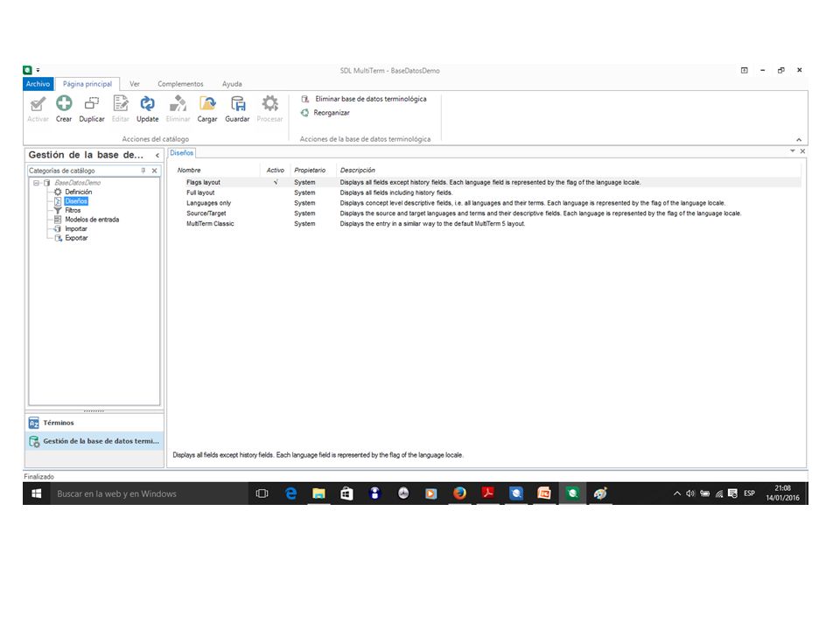Open Firefox from the taskbar
The image size is (840, 630).
point(459,493)
